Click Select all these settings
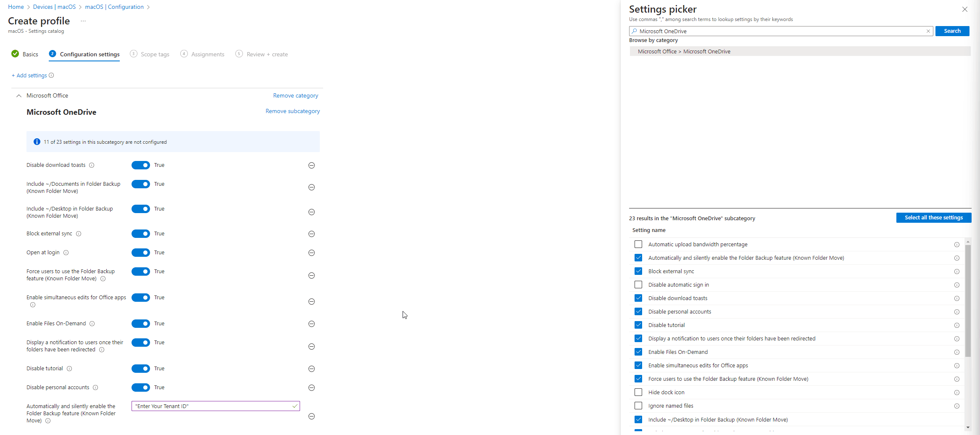The height and width of the screenshot is (435, 980). (934, 218)
